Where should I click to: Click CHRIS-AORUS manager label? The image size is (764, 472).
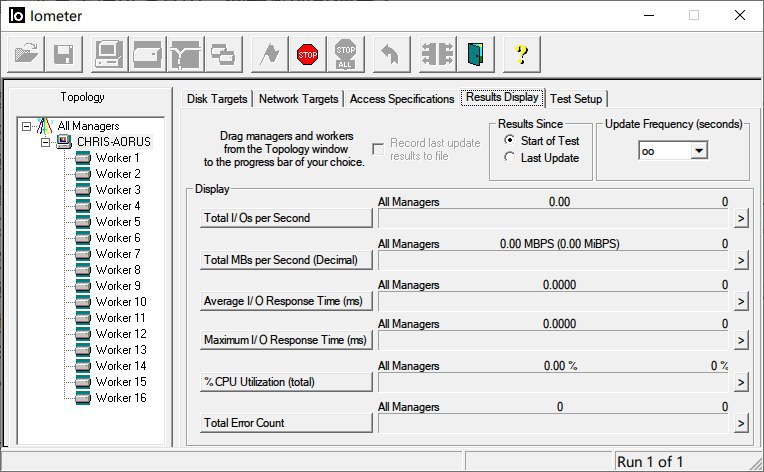click(x=114, y=142)
